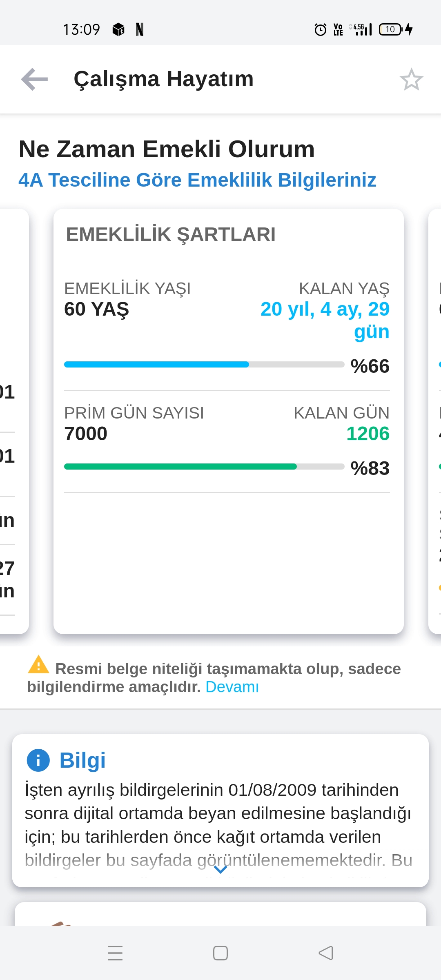The image size is (441, 980).
Task: Tap the Android home square button
Action: (220, 953)
